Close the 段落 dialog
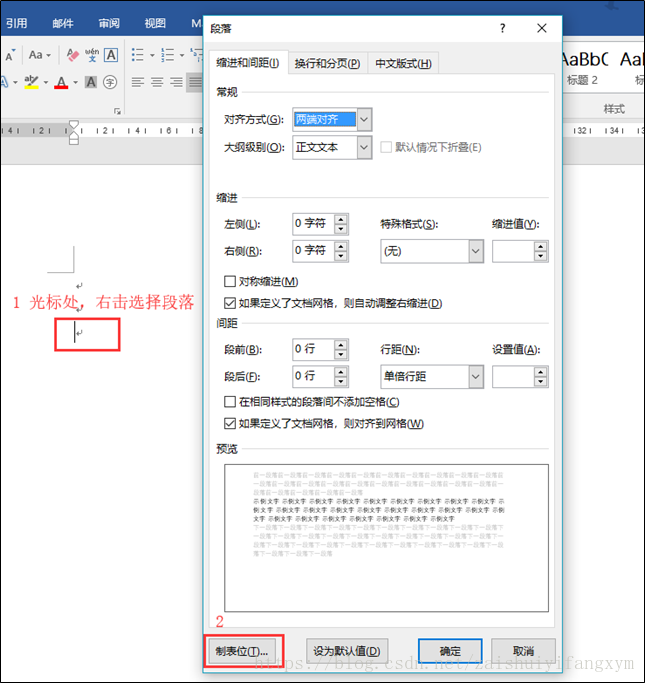This screenshot has height=683, width=645. [542, 28]
